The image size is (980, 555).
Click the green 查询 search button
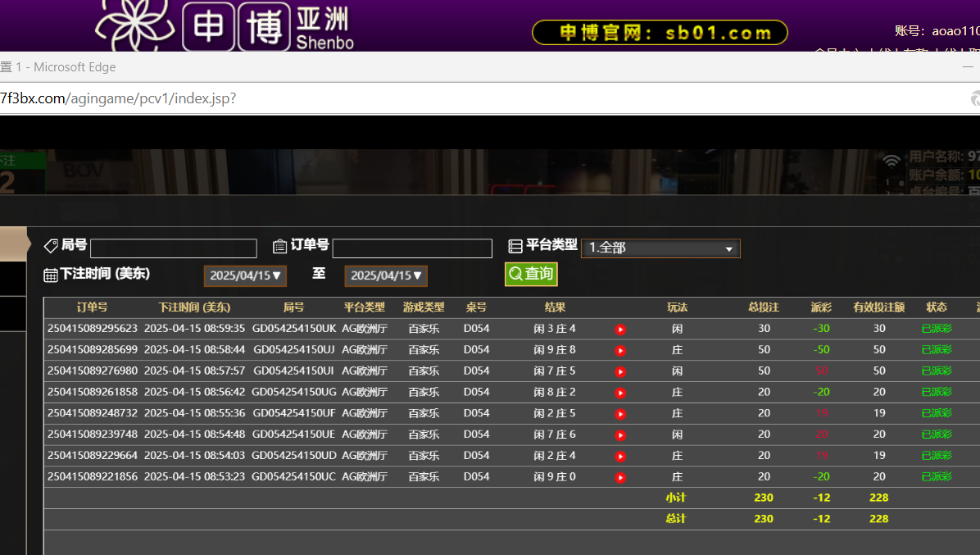(x=531, y=274)
